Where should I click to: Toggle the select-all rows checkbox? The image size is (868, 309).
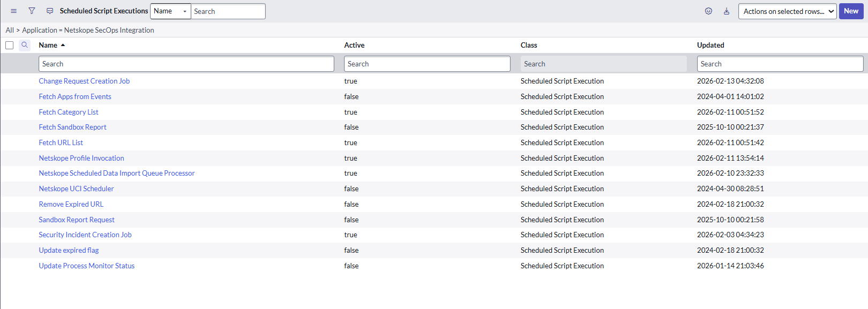coord(9,45)
